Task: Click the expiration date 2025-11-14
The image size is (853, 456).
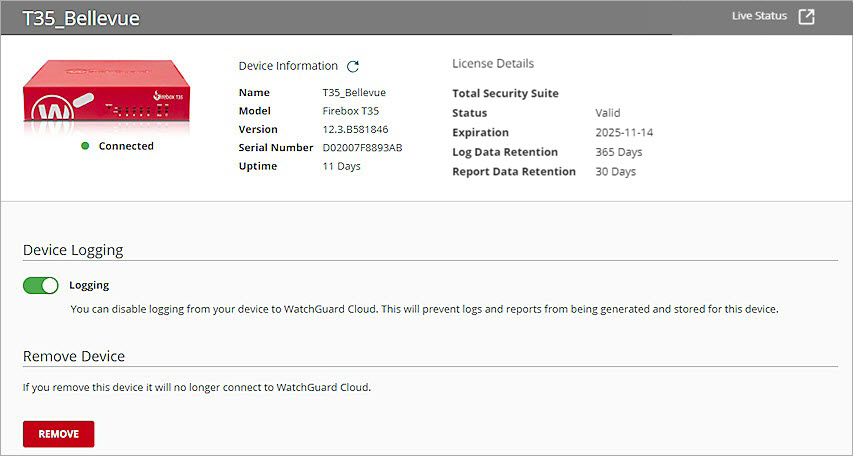Action: click(x=624, y=132)
